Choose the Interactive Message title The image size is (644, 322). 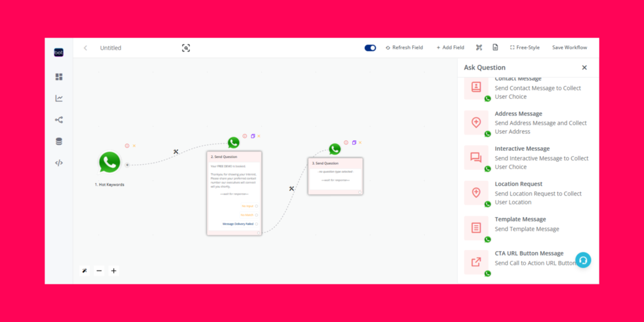point(522,148)
